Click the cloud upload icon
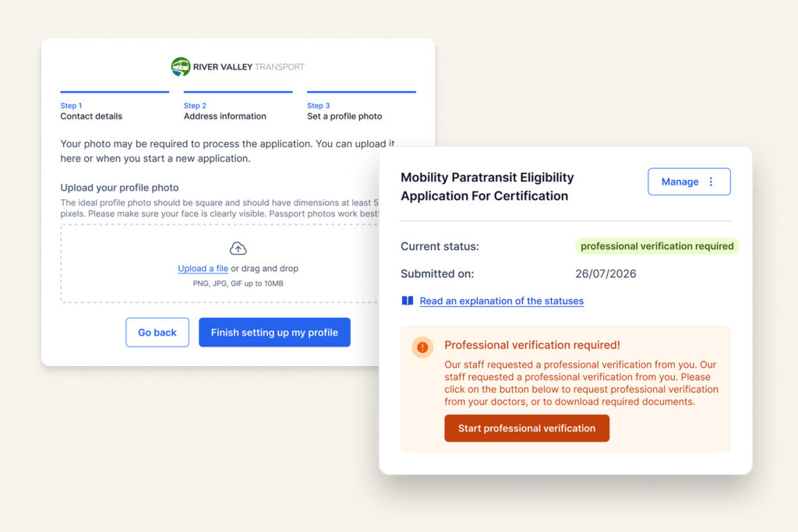The height and width of the screenshot is (532, 798). [x=238, y=248]
